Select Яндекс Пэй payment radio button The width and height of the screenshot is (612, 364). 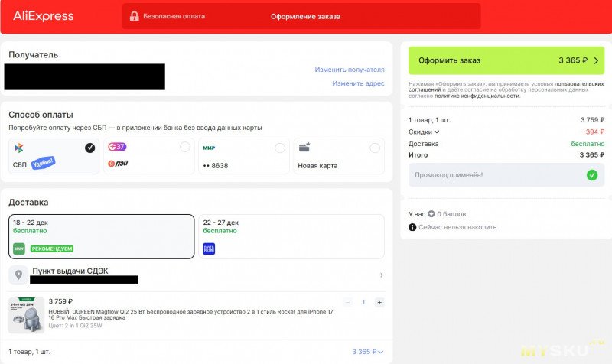click(x=184, y=148)
